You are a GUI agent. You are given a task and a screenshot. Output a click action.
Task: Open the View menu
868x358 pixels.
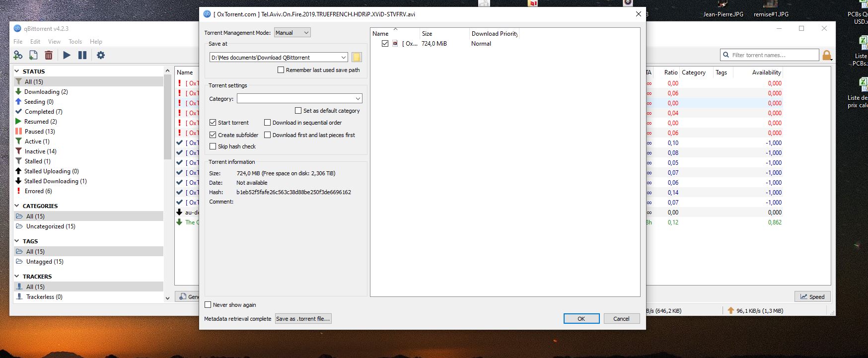(x=54, y=42)
